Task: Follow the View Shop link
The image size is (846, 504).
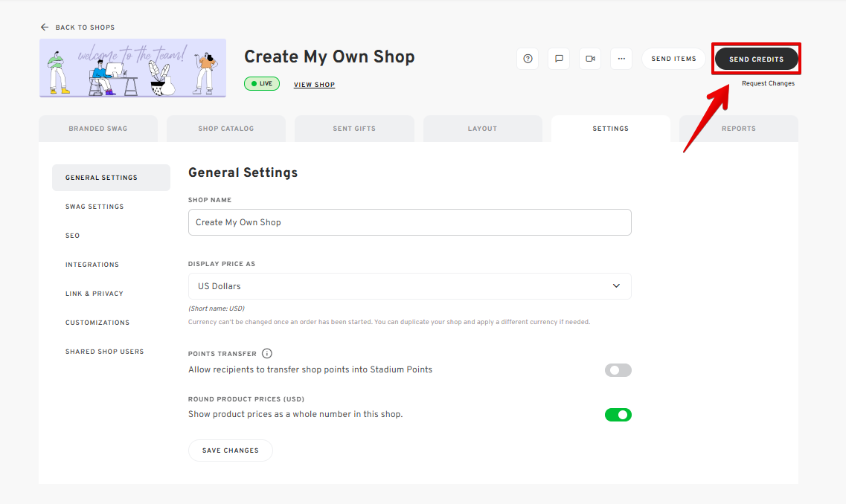Action: (x=314, y=85)
